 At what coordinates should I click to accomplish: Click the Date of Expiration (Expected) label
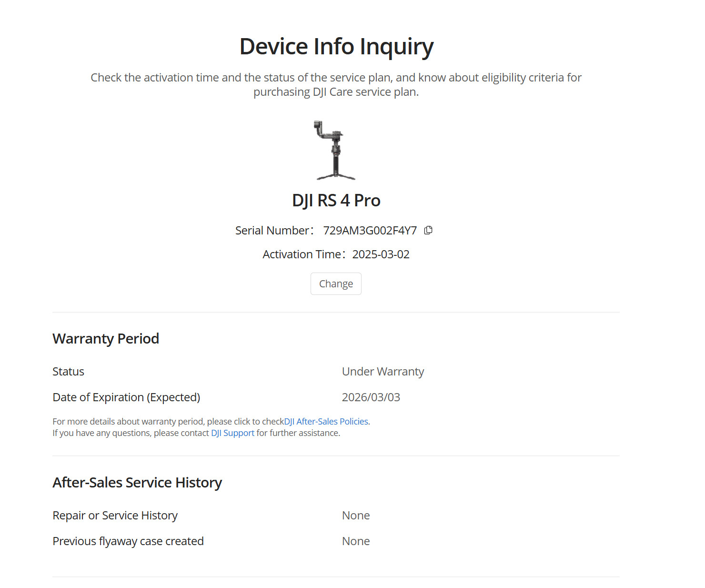pyautogui.click(x=126, y=397)
